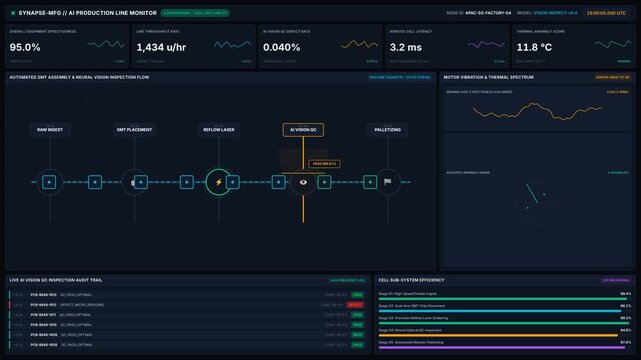Click the Reflow Laser lightning bolt node
This screenshot has height=360, width=641.
(219, 182)
